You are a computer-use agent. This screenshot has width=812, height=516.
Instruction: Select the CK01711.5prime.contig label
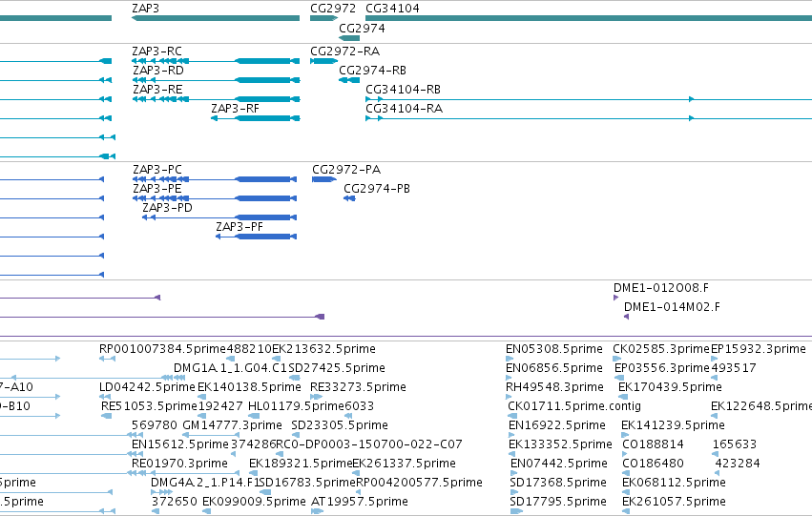[x=574, y=406]
